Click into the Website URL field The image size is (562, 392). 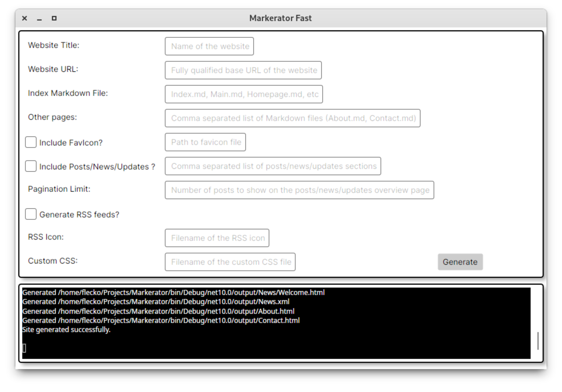243,70
